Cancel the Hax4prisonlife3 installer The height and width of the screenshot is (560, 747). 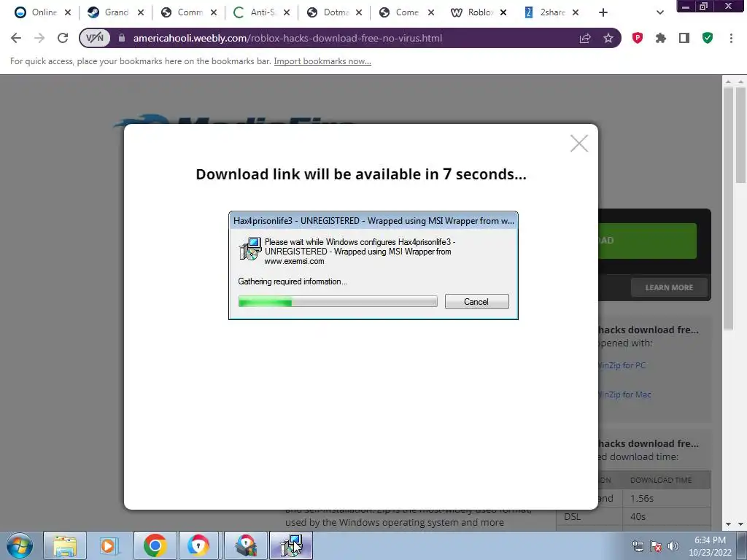click(477, 302)
